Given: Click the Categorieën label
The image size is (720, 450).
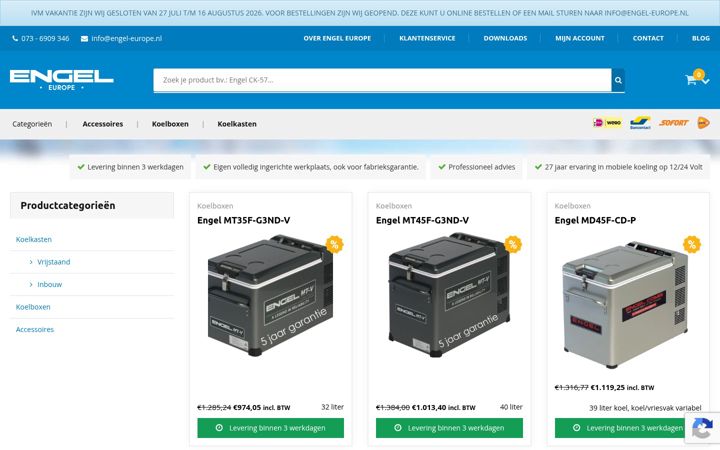Looking at the screenshot, I should (32, 124).
